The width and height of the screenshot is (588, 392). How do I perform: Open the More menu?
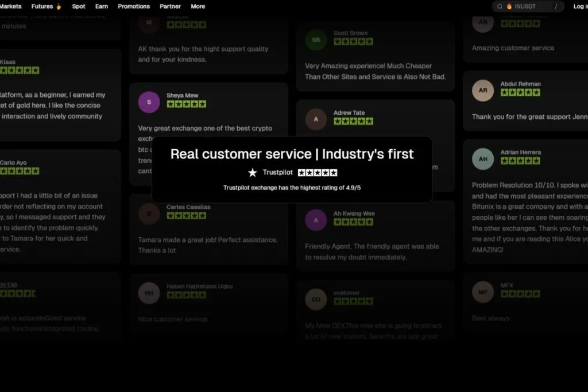tap(198, 6)
